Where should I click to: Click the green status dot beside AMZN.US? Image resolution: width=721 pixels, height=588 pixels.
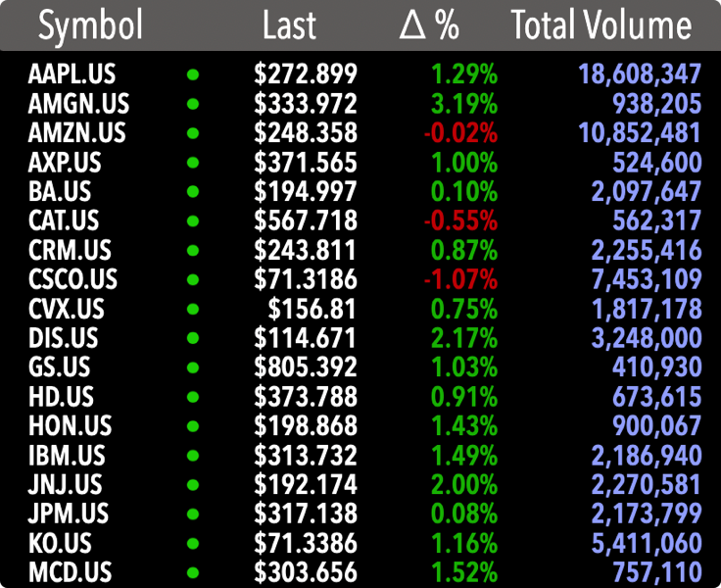pos(193,132)
